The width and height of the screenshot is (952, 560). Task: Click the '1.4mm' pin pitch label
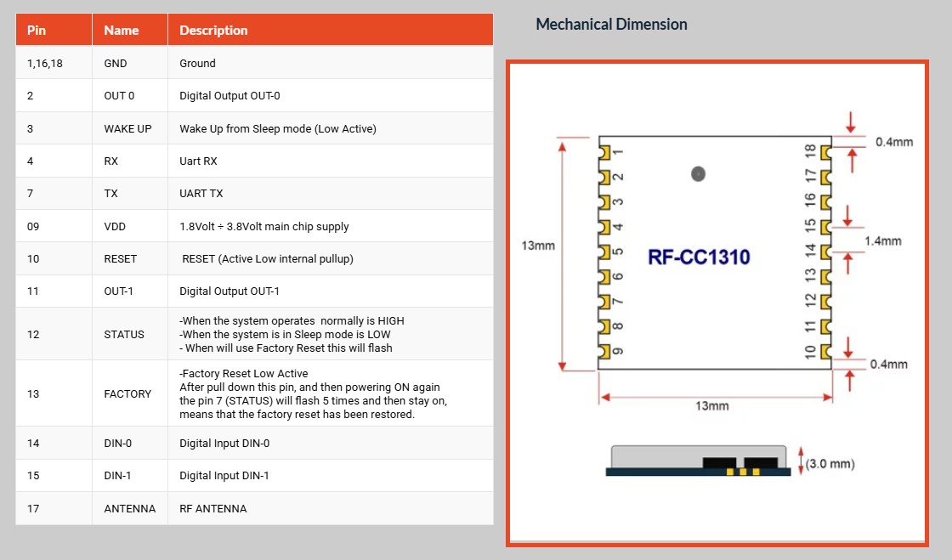tap(883, 240)
